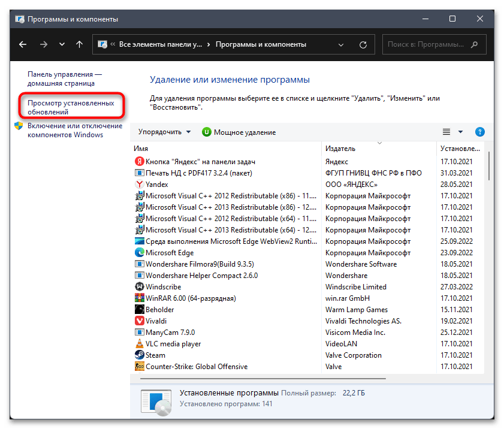The height and width of the screenshot is (429, 504).
Task: Refresh the Programs and Components view
Action: (363, 44)
